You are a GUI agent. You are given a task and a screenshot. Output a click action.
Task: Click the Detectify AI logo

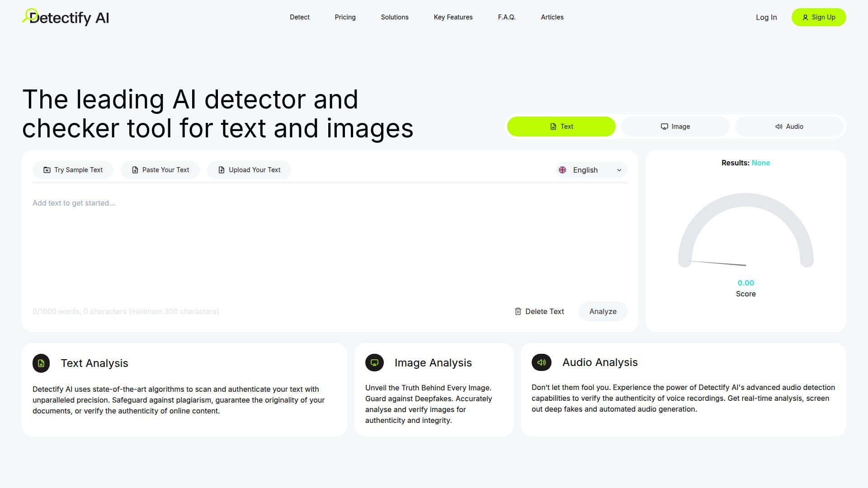[x=66, y=17]
